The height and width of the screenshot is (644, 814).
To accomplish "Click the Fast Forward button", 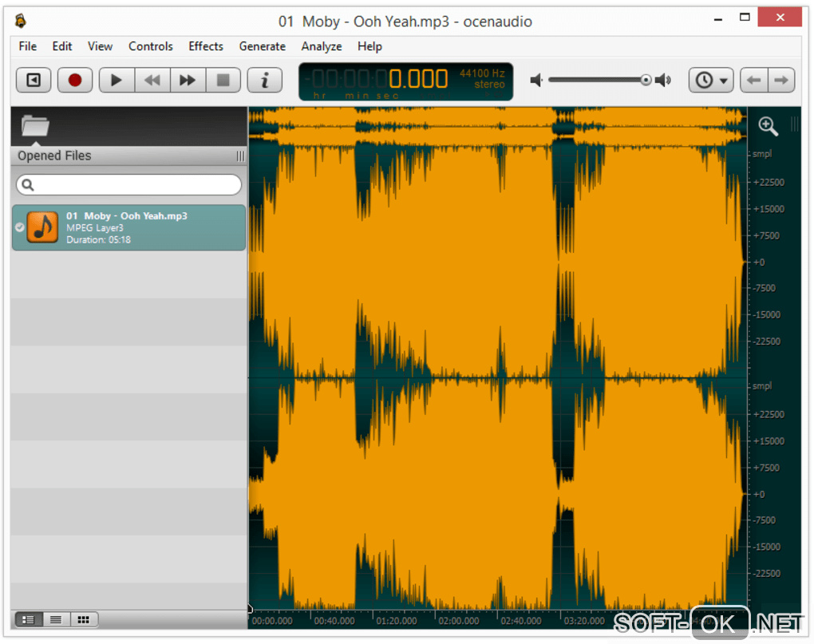I will click(x=188, y=80).
